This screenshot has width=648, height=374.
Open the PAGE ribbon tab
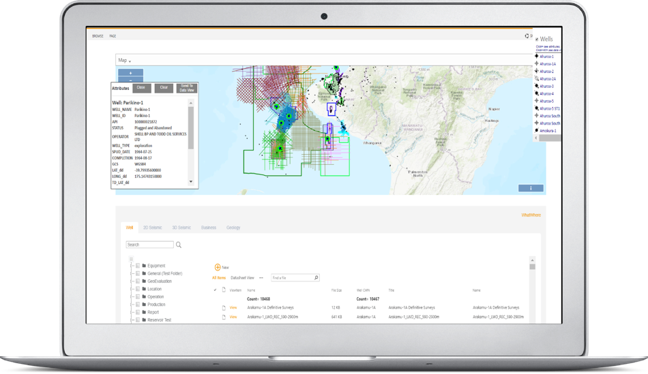click(113, 36)
